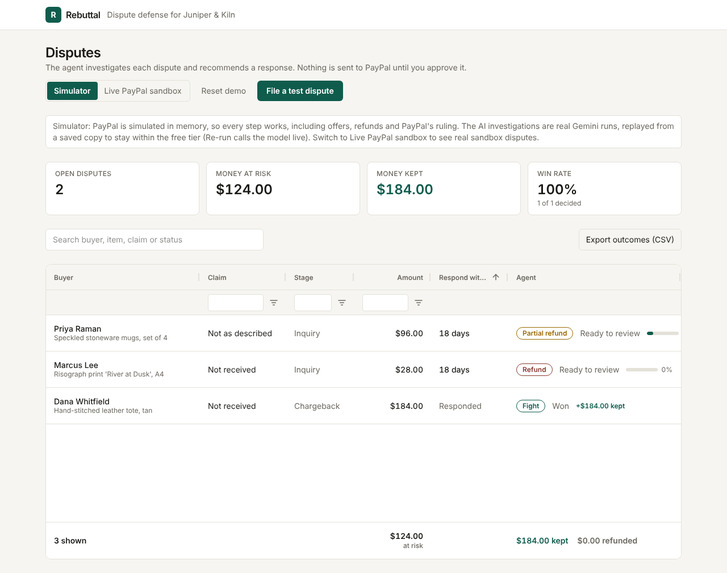Click the $184.00 amount in Dana's row
Viewport: 727px width, 573px height.
coord(406,406)
